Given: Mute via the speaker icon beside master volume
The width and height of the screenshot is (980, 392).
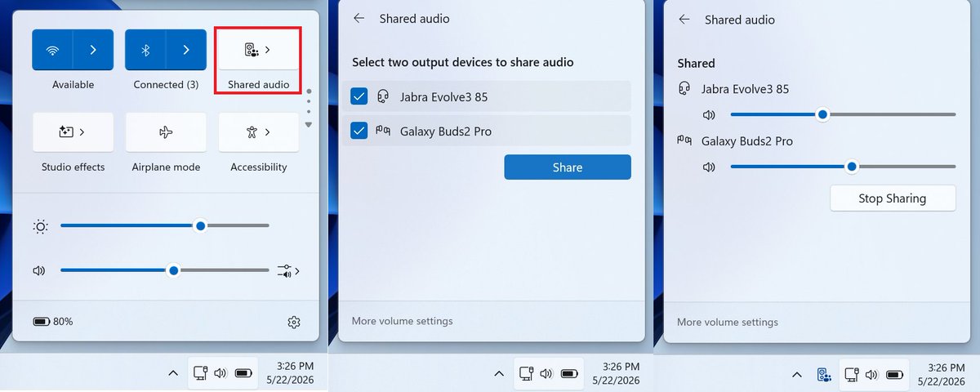Looking at the screenshot, I should point(38,270).
